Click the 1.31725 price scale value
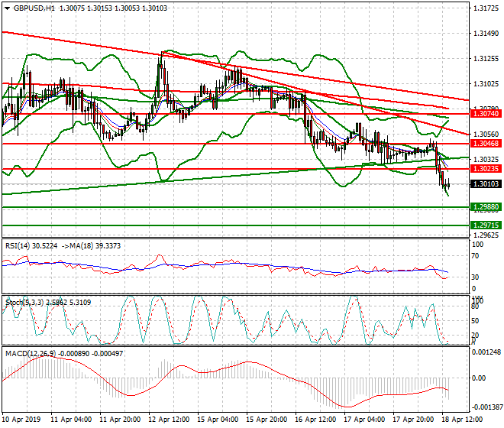Image resolution: width=504 pixels, height=428 pixels. click(486, 8)
